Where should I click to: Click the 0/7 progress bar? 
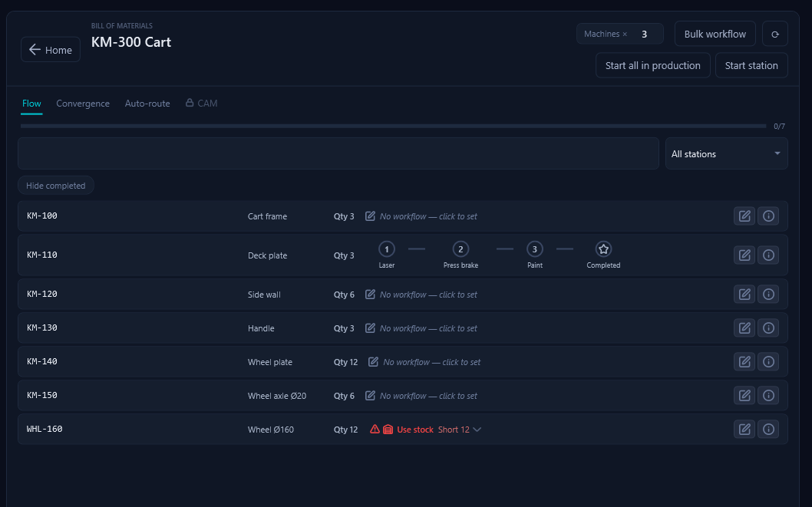[x=393, y=126]
